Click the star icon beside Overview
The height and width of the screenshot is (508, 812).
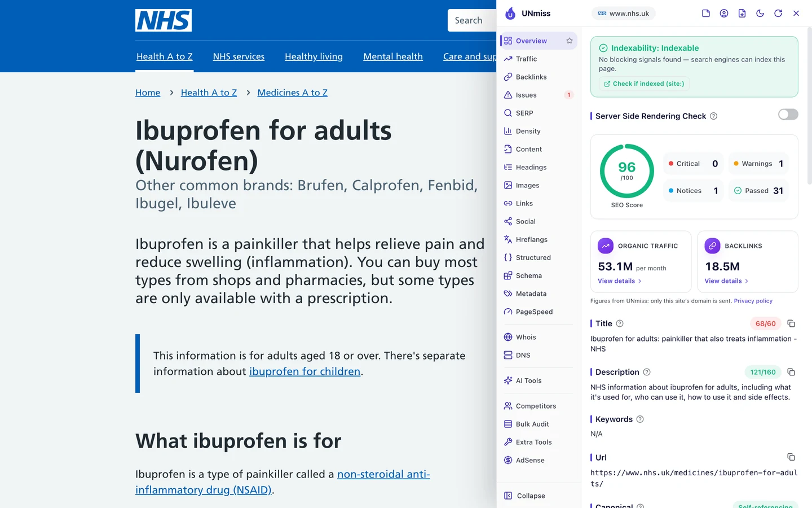pos(570,41)
